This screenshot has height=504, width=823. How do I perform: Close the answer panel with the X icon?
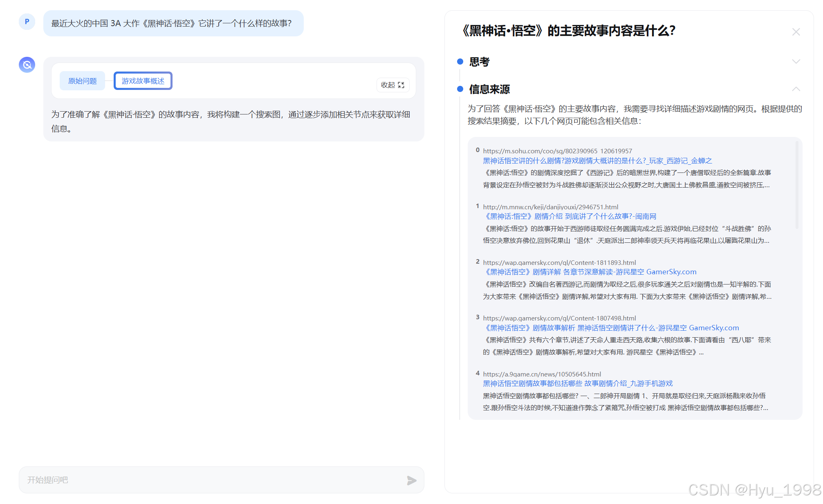(796, 31)
